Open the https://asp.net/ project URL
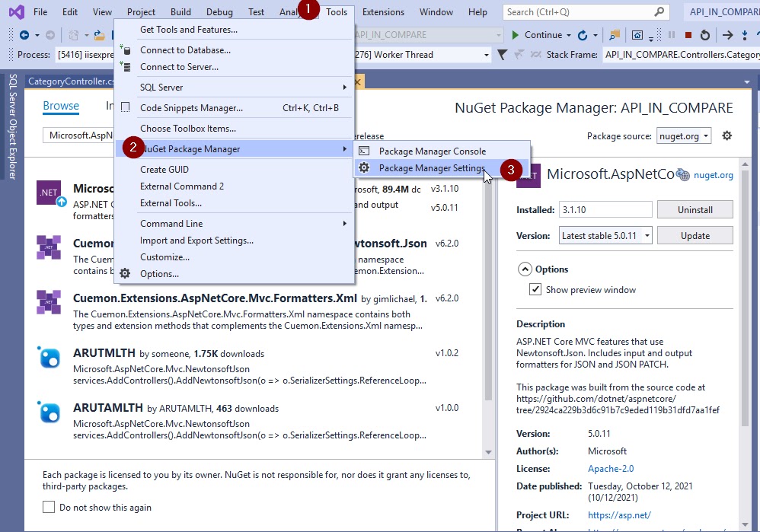 tap(619, 515)
